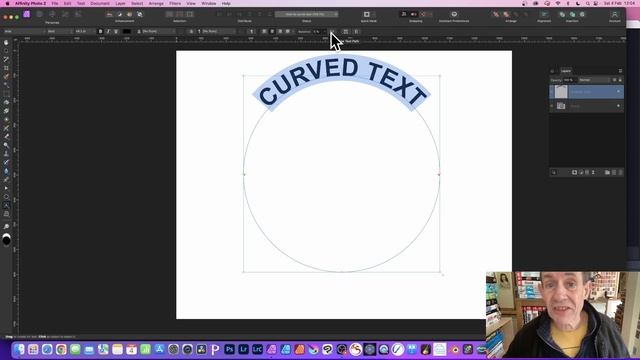Click the presenter webcam thumbnail
Image resolution: width=640 pixels, height=360 pixels.
(563, 316)
